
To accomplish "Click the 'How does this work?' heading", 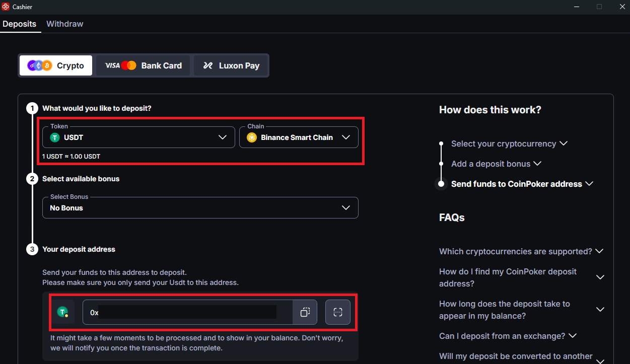I will [x=490, y=110].
